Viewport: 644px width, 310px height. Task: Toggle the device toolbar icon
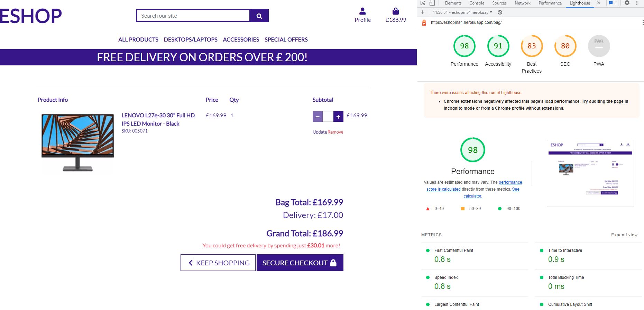pyautogui.click(x=432, y=3)
